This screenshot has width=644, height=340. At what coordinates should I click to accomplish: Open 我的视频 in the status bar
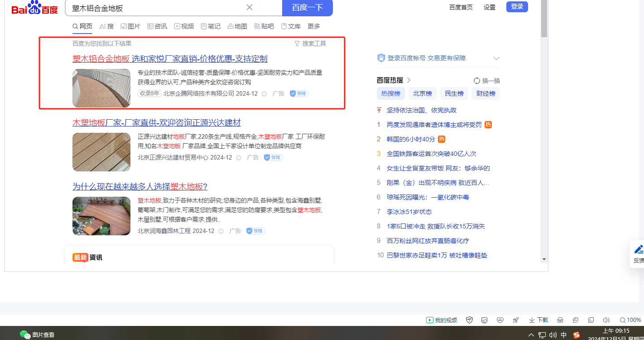(x=442, y=320)
